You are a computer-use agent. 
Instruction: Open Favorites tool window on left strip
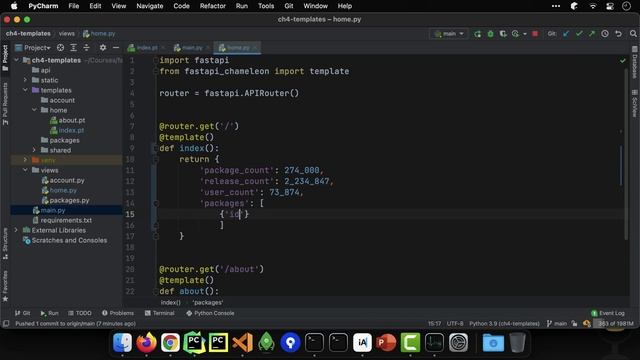5,286
